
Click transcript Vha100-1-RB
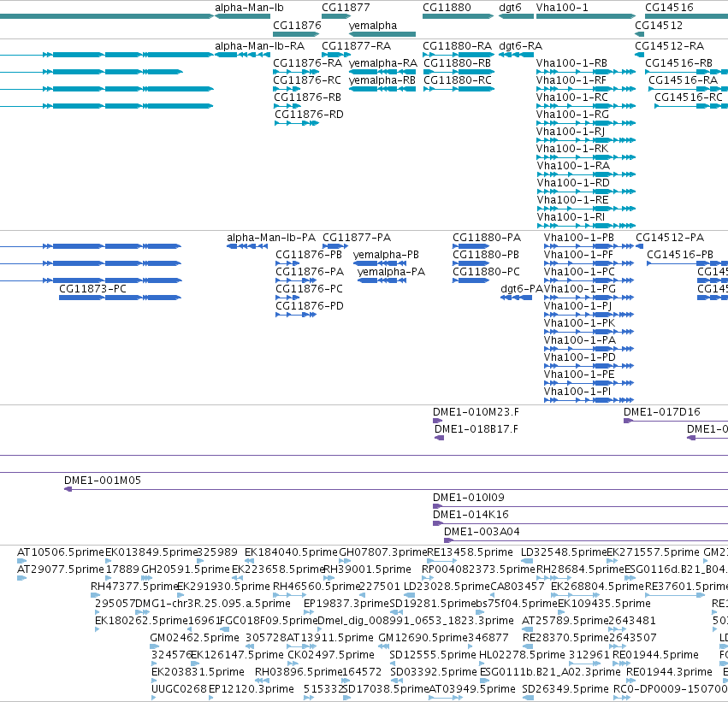(571, 63)
